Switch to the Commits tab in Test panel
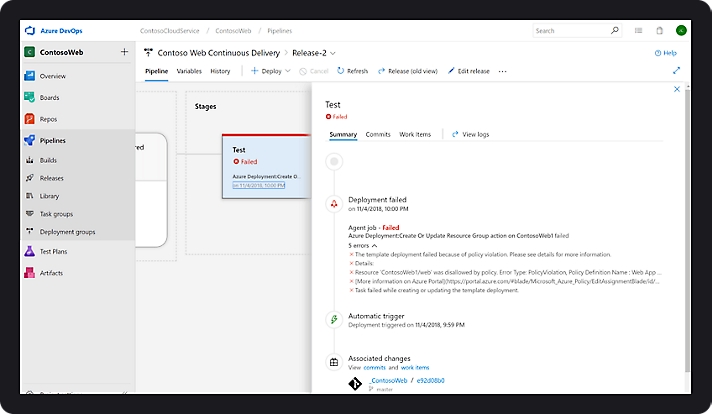The width and height of the screenshot is (712, 414). point(378,134)
